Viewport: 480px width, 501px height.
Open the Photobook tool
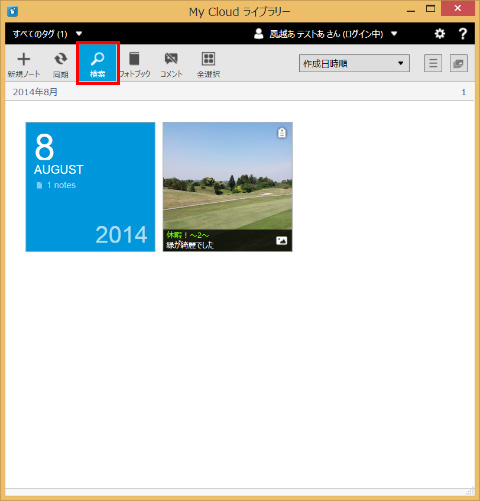(x=135, y=65)
